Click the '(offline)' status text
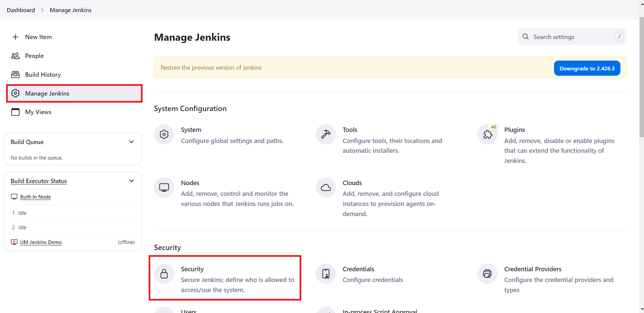The image size is (644, 313). click(x=126, y=242)
